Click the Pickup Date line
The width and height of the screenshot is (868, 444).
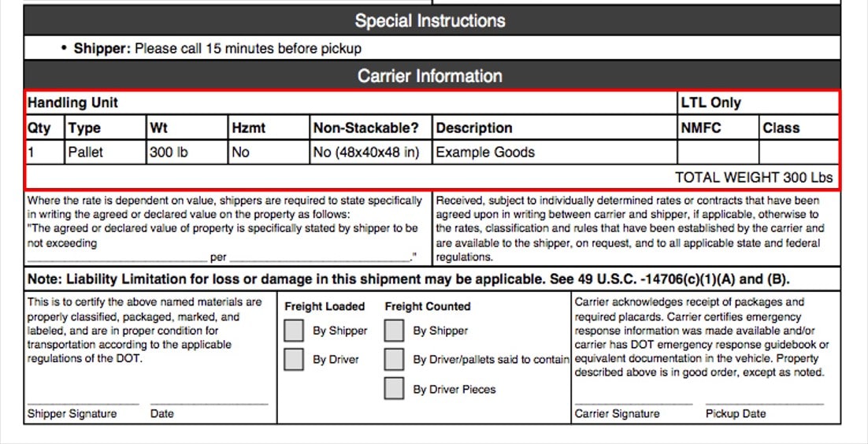click(x=765, y=404)
